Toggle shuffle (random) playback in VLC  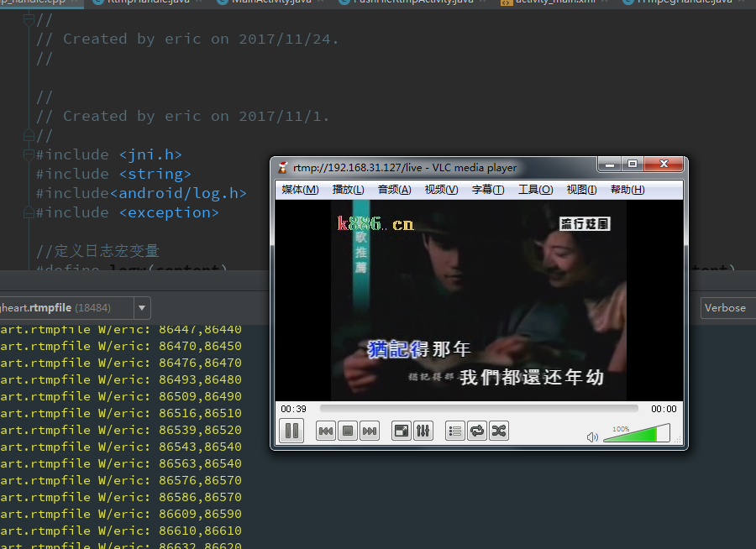(499, 431)
